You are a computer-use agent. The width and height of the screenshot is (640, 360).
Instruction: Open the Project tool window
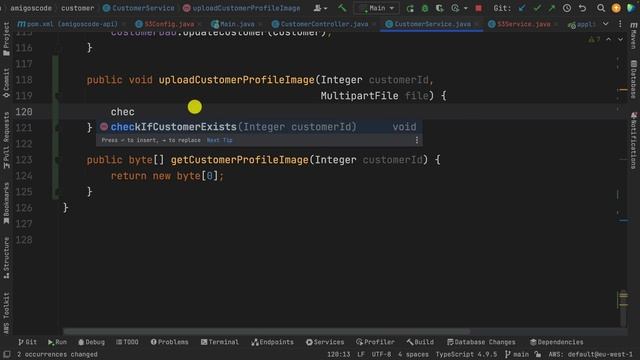point(6,39)
